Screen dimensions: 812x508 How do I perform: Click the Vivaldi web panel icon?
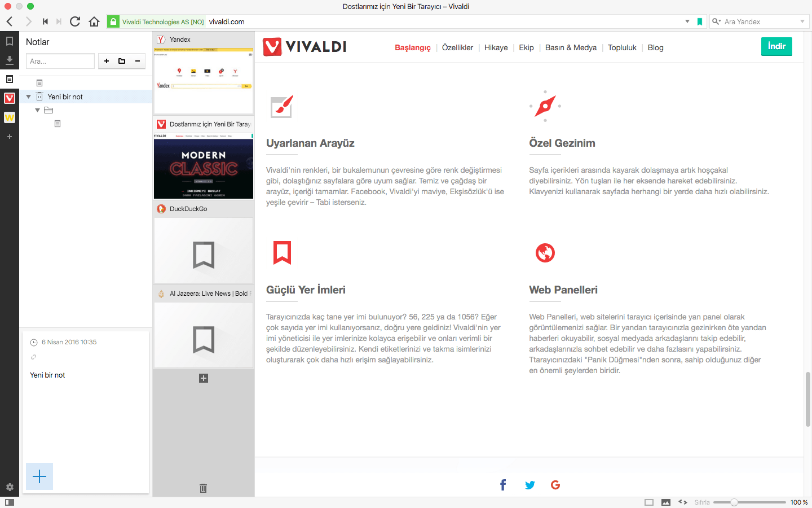[10, 98]
